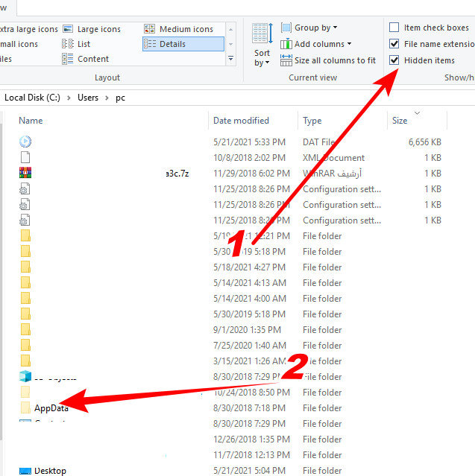
Task: Sort by Size column header
Action: coord(400,121)
